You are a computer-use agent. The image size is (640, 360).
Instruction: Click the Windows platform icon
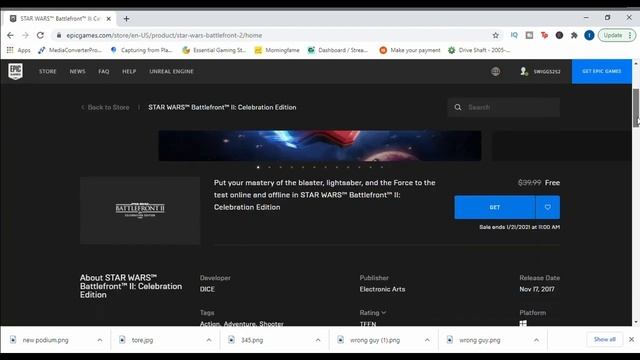[523, 323]
